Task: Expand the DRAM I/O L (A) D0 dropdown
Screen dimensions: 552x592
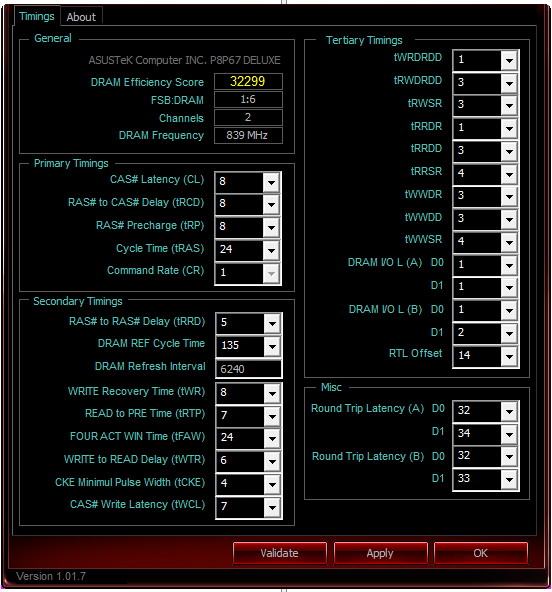Action: click(509, 265)
